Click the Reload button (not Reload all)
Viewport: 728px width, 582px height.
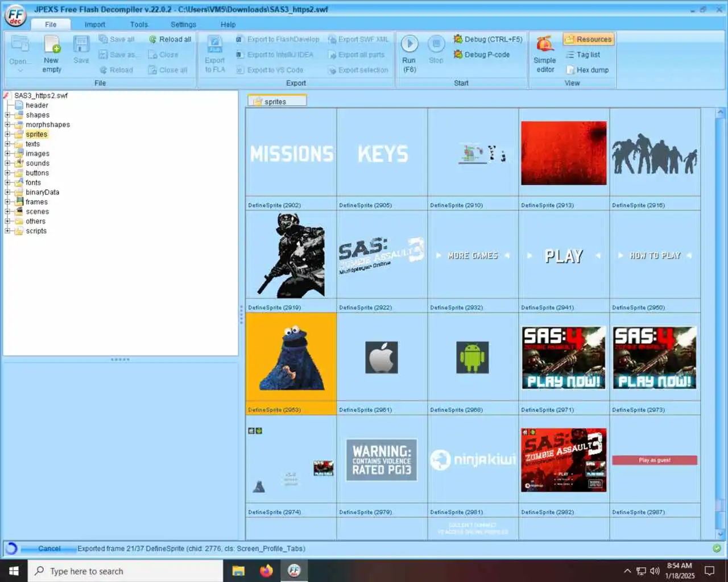click(116, 70)
